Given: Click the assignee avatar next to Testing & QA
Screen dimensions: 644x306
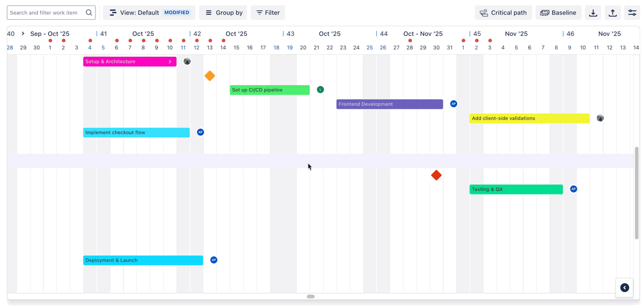Looking at the screenshot, I should [574, 189].
